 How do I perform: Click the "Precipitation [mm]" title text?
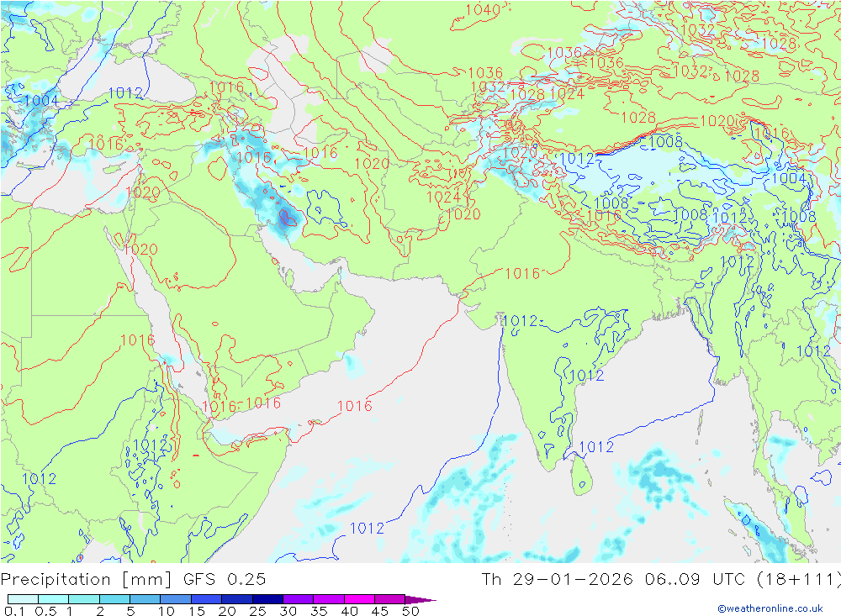click(x=86, y=580)
